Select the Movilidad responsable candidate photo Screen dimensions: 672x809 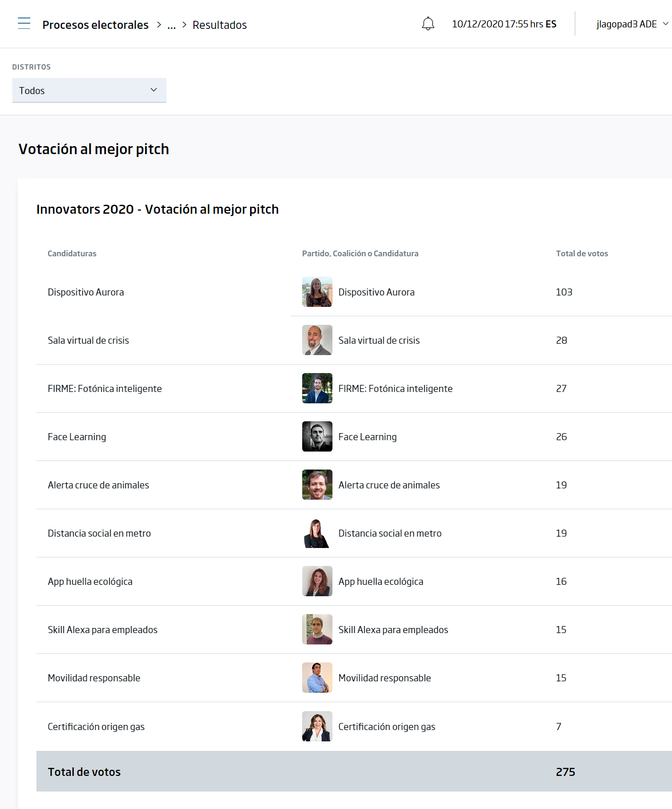[317, 678]
